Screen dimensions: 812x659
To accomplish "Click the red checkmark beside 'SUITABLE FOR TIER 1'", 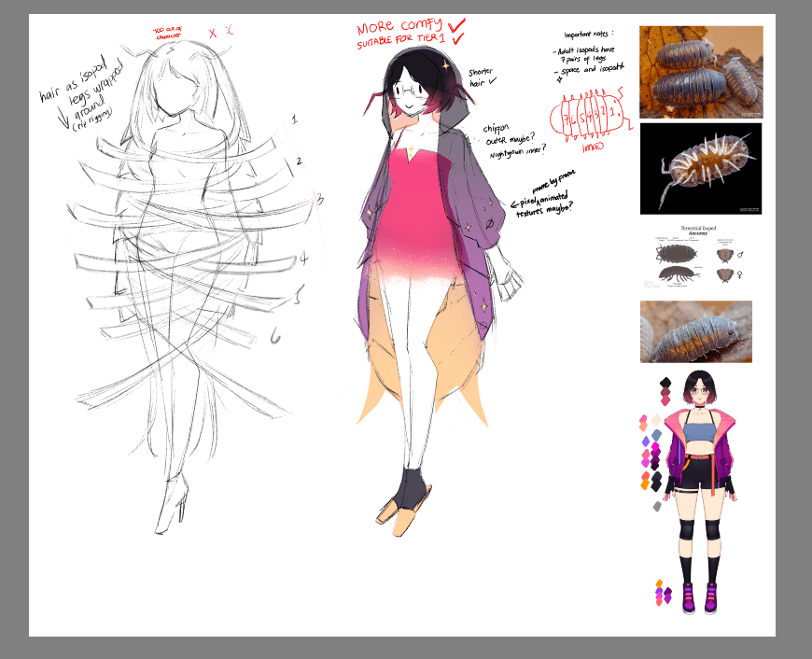I will point(457,39).
